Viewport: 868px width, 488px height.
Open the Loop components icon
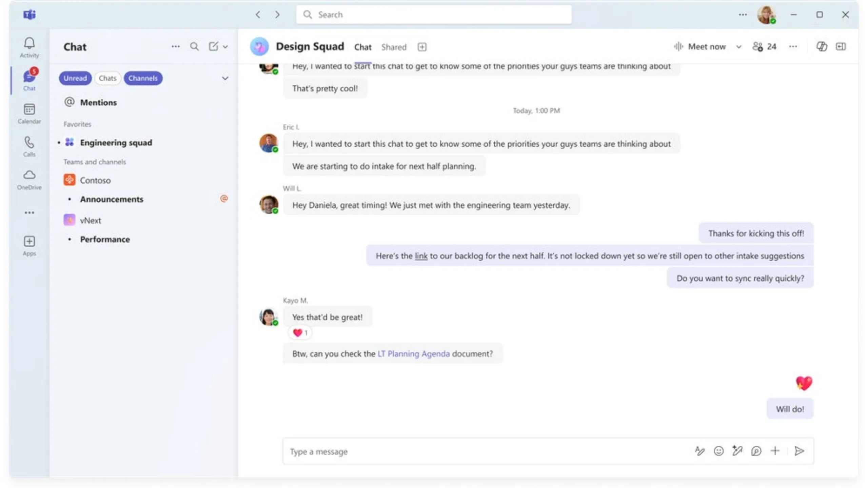click(756, 451)
